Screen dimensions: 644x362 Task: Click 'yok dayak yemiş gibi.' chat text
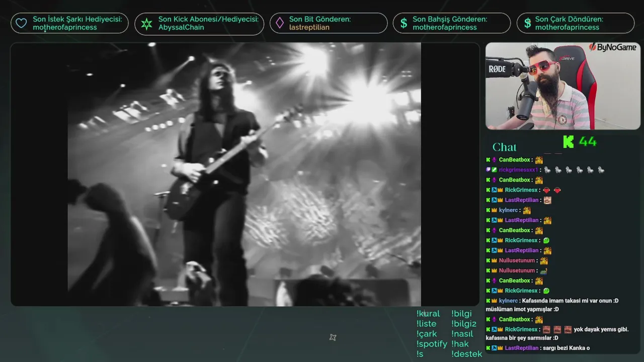coord(601,329)
